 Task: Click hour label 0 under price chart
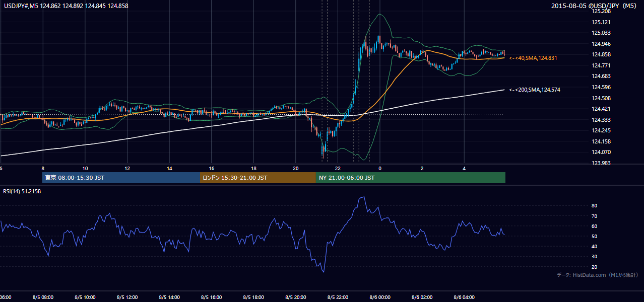point(380,169)
